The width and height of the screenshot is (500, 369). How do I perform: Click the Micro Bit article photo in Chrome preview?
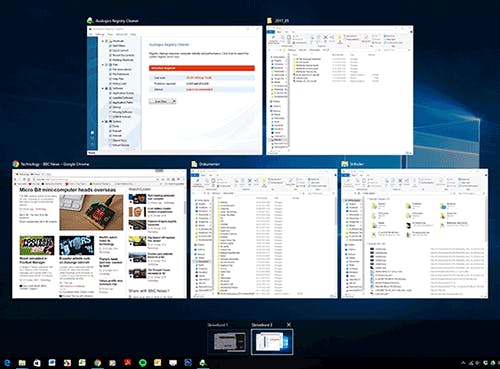tap(92, 212)
